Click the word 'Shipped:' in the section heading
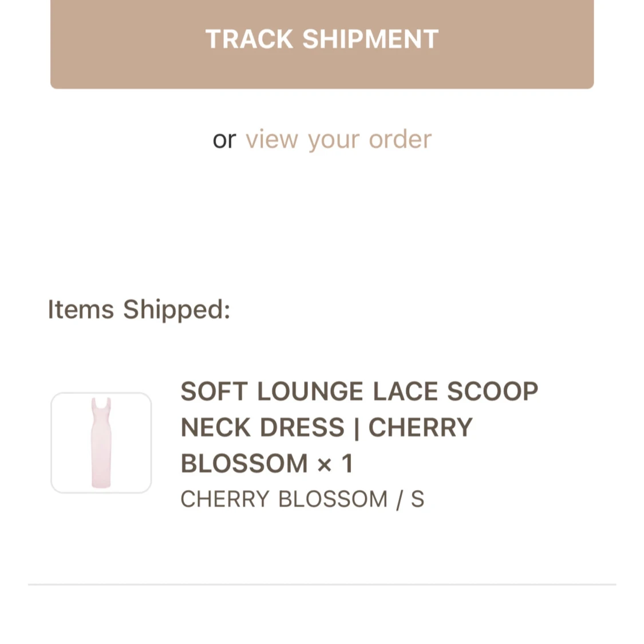The height and width of the screenshot is (644, 644). coord(177,309)
